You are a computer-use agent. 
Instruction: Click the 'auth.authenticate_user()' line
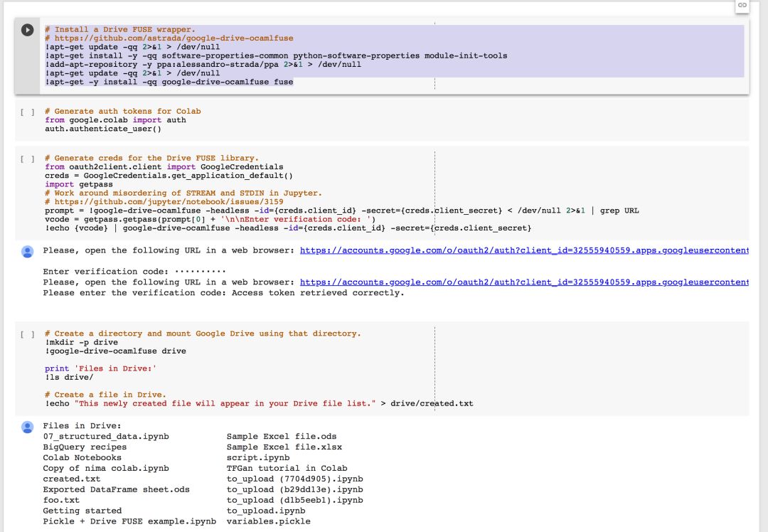[x=103, y=129]
